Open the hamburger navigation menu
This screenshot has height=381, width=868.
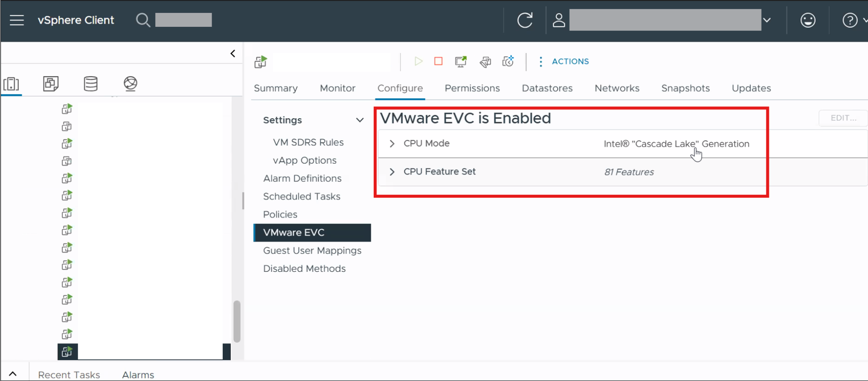click(x=17, y=20)
